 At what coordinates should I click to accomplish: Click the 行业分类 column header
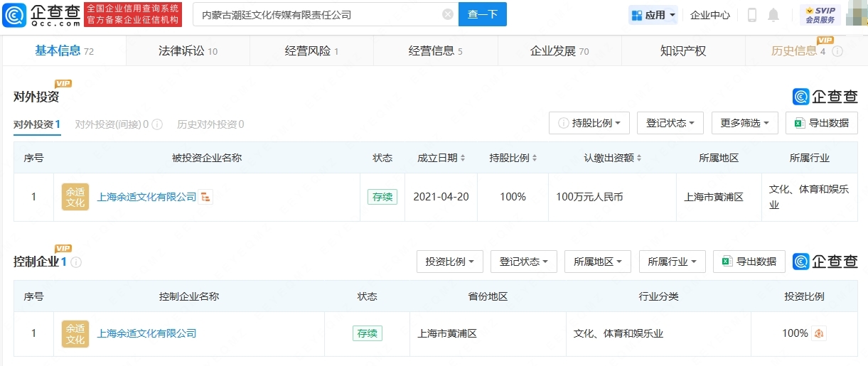click(x=659, y=296)
